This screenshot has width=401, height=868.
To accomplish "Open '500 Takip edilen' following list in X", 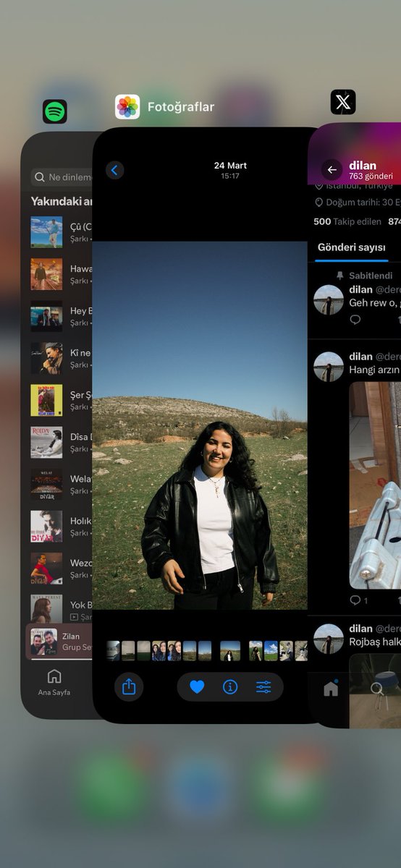I will (347, 221).
